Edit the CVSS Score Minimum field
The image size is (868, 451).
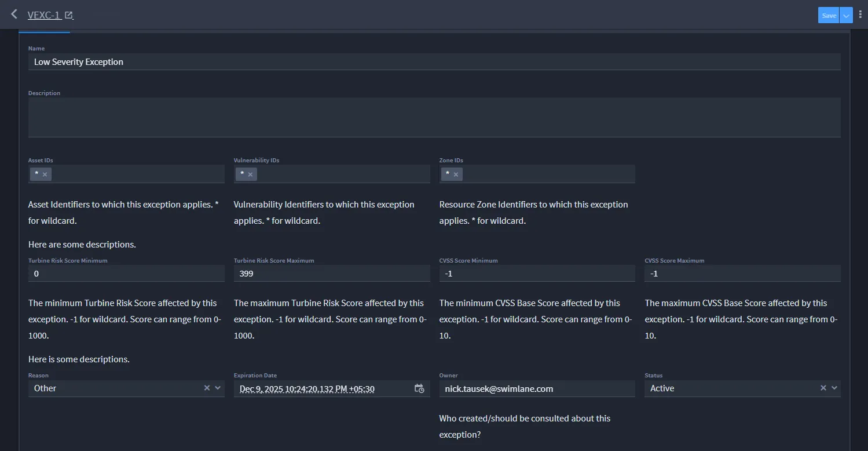click(x=537, y=274)
